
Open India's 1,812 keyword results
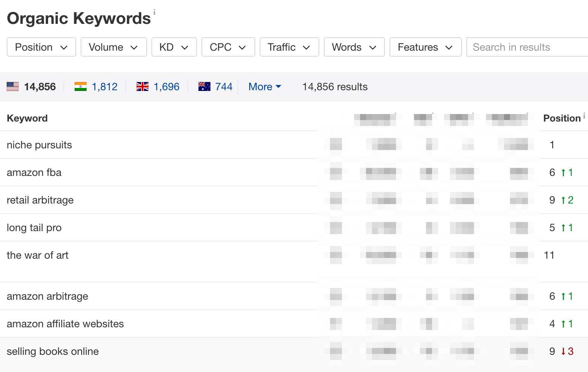(x=105, y=87)
